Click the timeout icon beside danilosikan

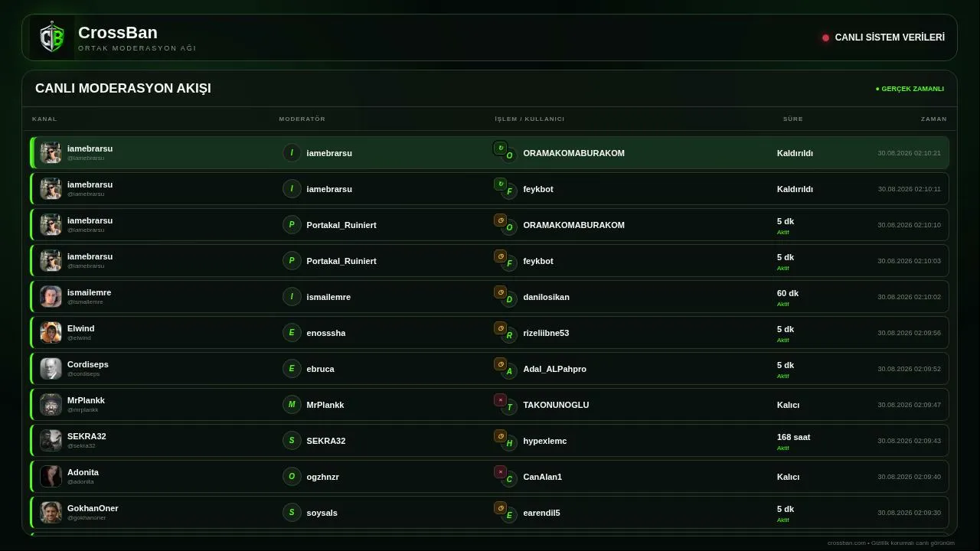point(500,292)
